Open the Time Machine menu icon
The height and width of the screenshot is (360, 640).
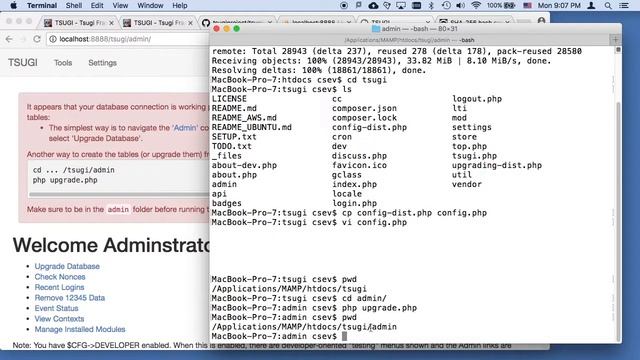click(446, 5)
